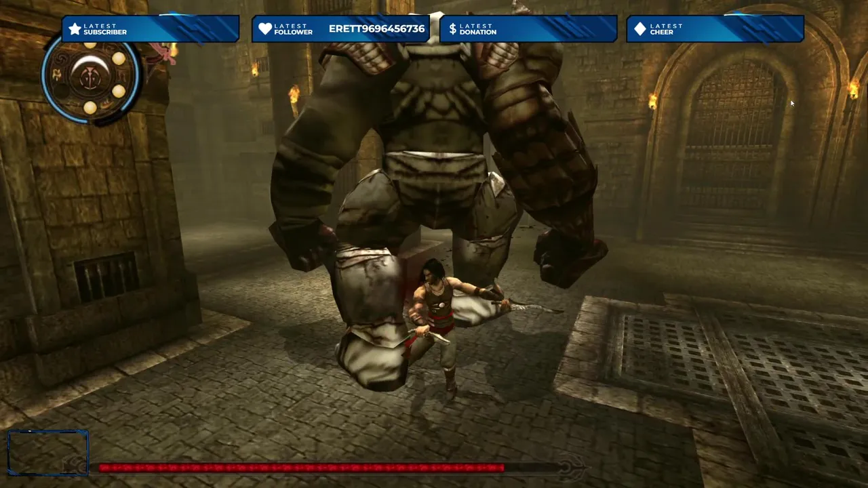The width and height of the screenshot is (868, 488).
Task: Click the blue webcam frame overlay
Action: click(x=48, y=453)
